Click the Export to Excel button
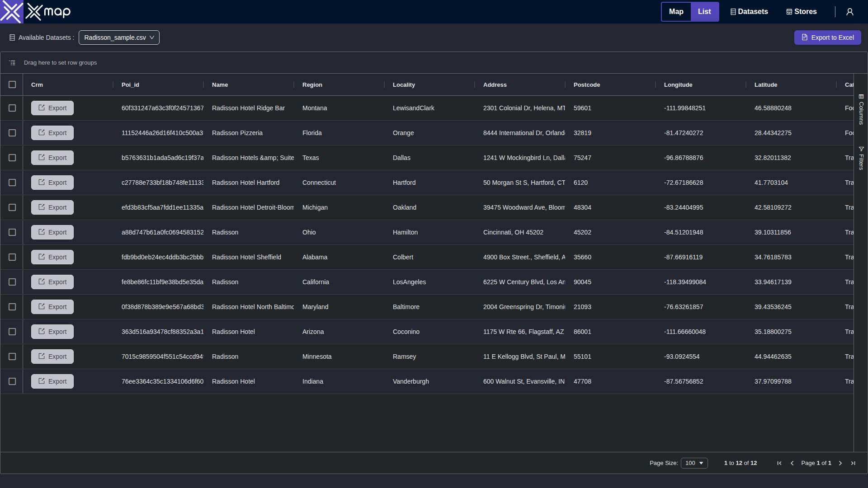Image resolution: width=868 pixels, height=488 pixels. 827,38
